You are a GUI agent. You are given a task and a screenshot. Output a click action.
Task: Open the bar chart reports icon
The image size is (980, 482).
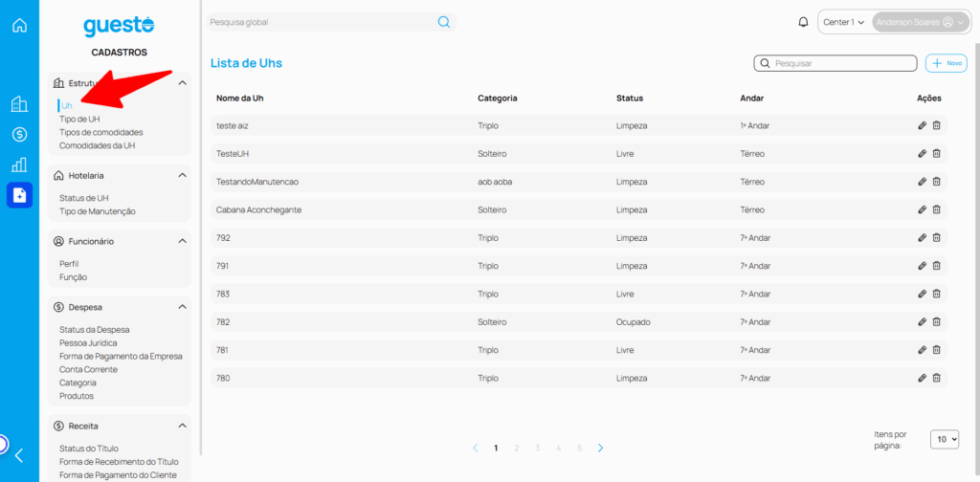[x=19, y=164]
